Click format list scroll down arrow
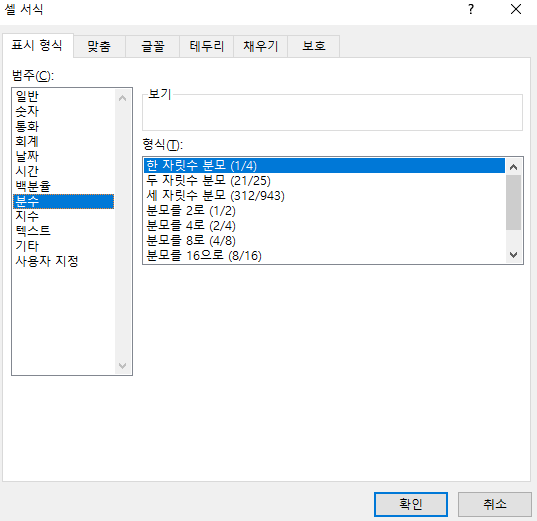The height and width of the screenshot is (521, 537). click(x=513, y=255)
